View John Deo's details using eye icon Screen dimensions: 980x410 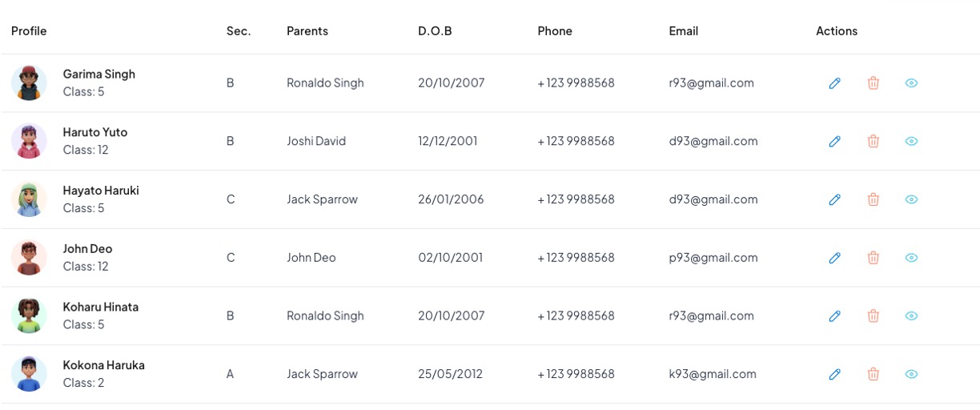(x=911, y=258)
